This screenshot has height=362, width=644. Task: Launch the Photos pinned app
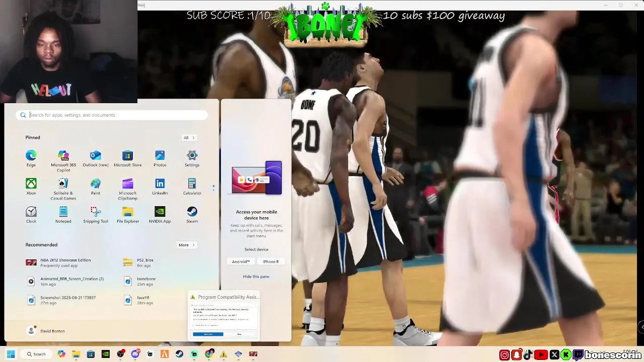(x=160, y=158)
